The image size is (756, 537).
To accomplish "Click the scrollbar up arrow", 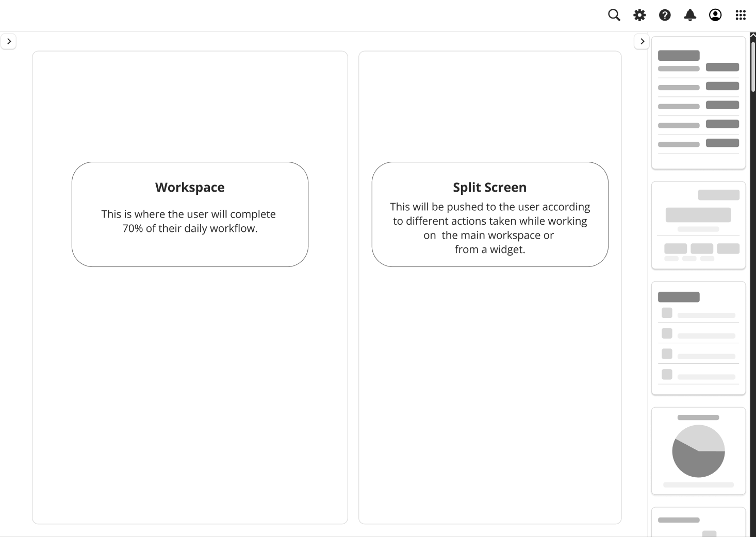I will [753, 35].
